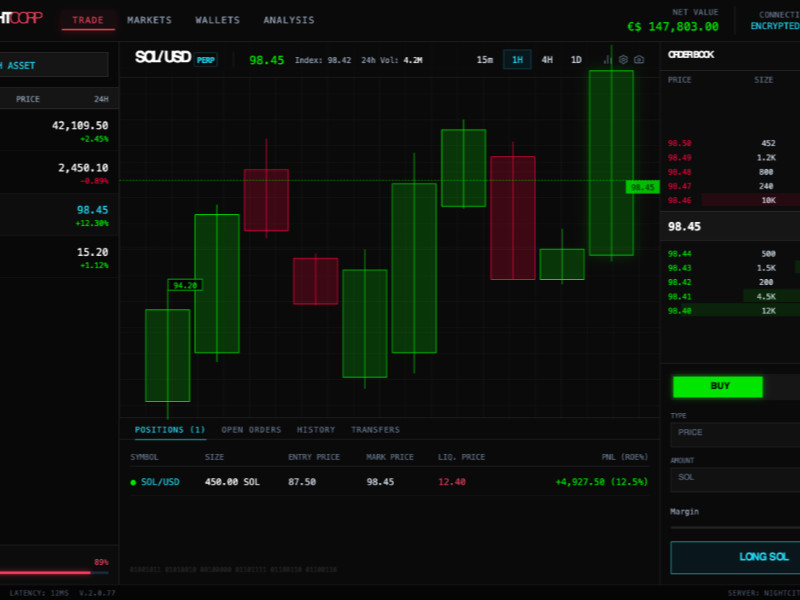Go to the Wallets section

217,20
